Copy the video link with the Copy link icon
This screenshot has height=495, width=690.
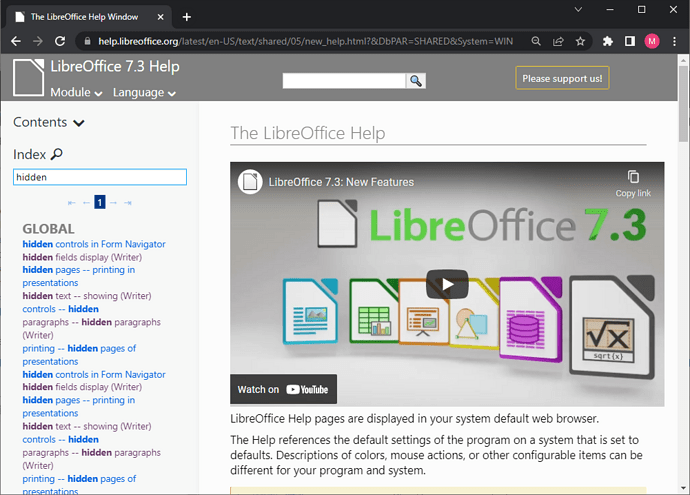[x=633, y=183]
